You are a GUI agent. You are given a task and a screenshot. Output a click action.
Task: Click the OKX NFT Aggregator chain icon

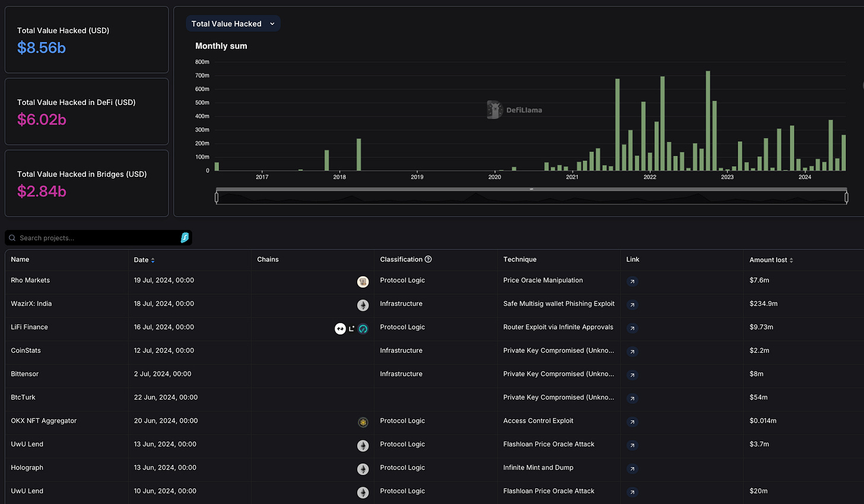coord(363,422)
